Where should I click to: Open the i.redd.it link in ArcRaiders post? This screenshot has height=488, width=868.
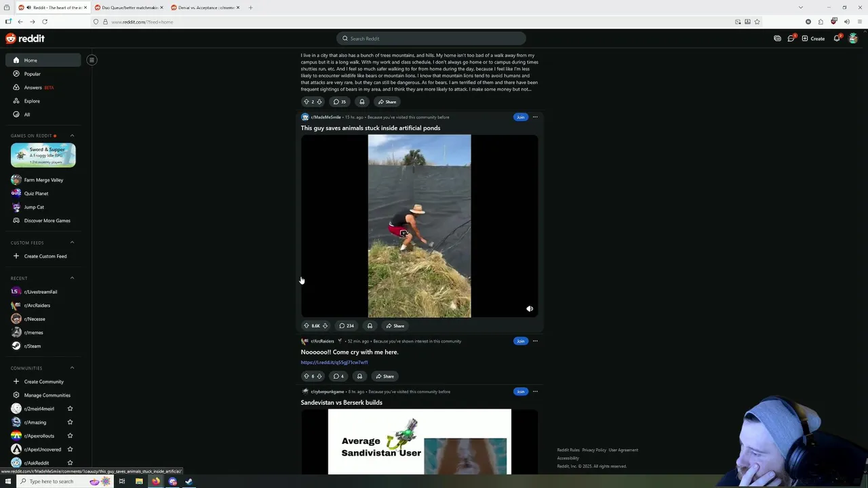point(334,363)
